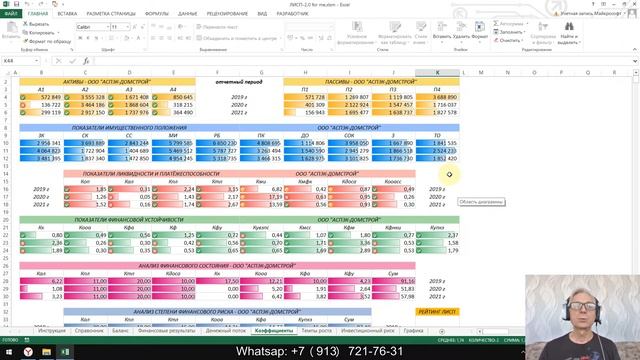640x360 pixels.
Task: Click Форматировать как таблицу icon
Action: [394, 33]
